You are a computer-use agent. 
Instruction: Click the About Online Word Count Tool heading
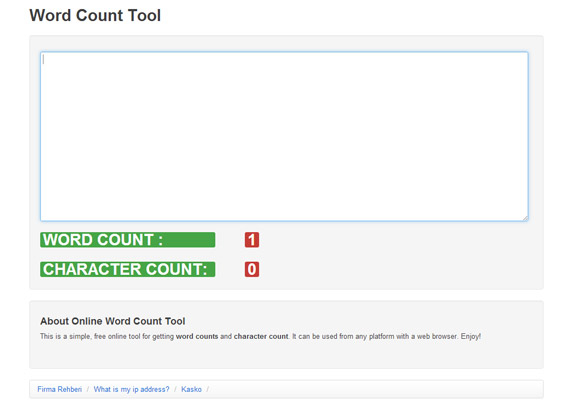point(113,321)
